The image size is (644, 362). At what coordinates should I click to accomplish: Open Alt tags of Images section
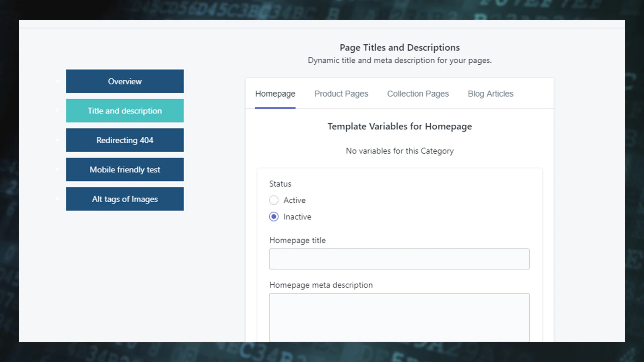click(x=125, y=199)
